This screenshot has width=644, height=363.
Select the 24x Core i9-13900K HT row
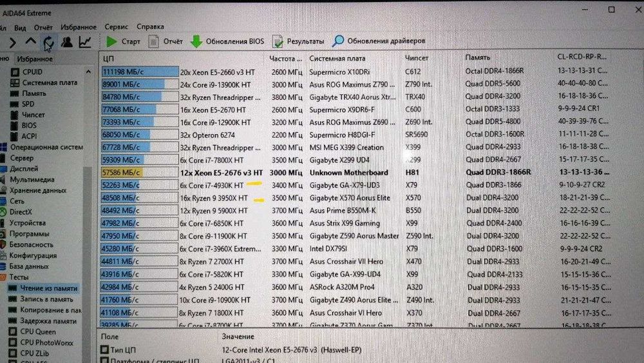click(x=355, y=84)
